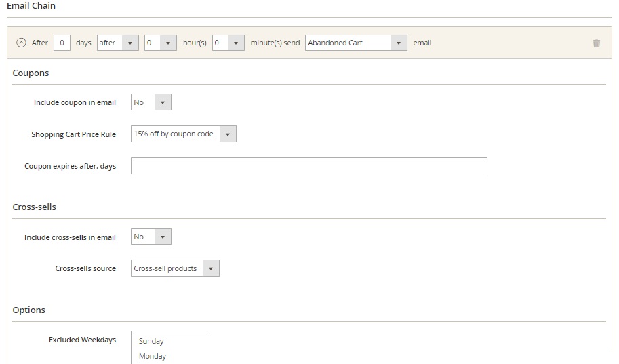Click the Cross-sells source label
The width and height of the screenshot is (619, 364).
click(85, 268)
